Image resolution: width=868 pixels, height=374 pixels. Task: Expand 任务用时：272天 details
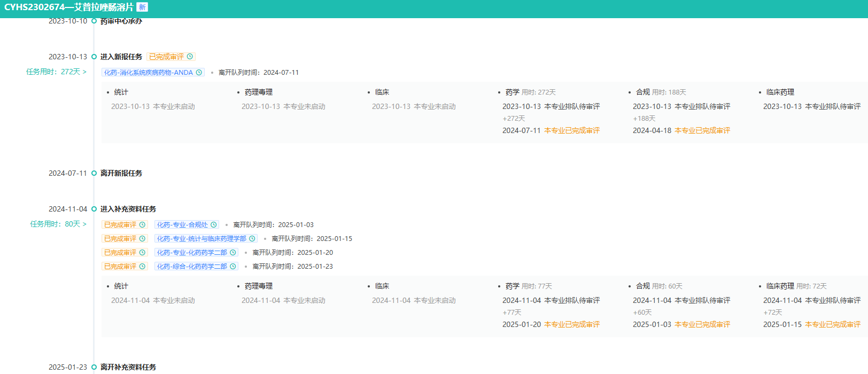[x=56, y=72]
